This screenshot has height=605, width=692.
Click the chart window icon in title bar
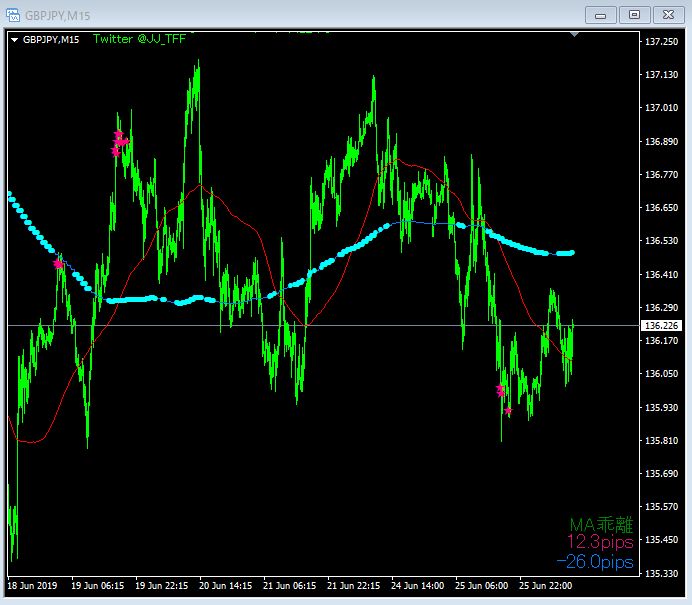tap(13, 15)
